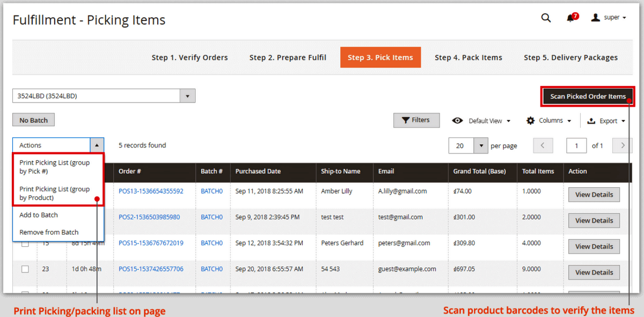Click Scan Picked Order Items button
The width and height of the screenshot is (644, 317).
(588, 97)
